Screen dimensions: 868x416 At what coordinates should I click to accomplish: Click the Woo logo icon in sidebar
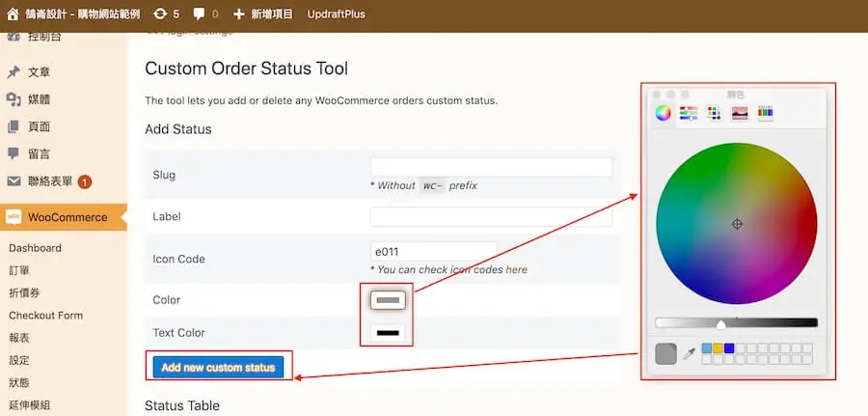[14, 217]
